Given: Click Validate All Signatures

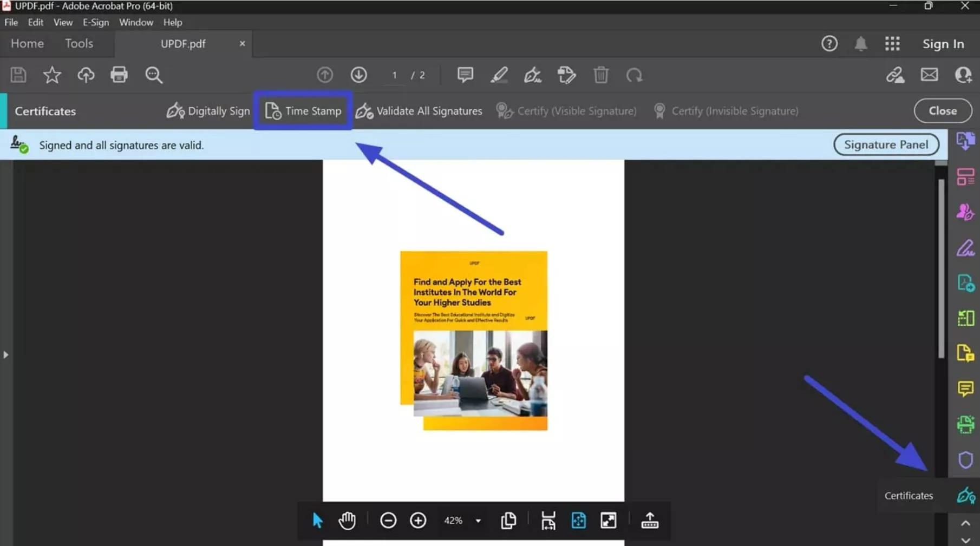Looking at the screenshot, I should tap(419, 110).
